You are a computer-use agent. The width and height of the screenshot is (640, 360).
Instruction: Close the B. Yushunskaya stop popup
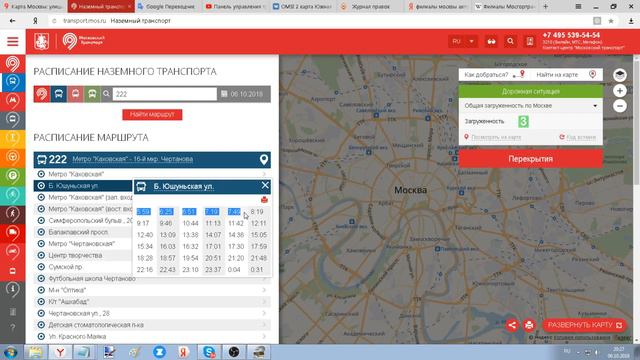tap(265, 186)
